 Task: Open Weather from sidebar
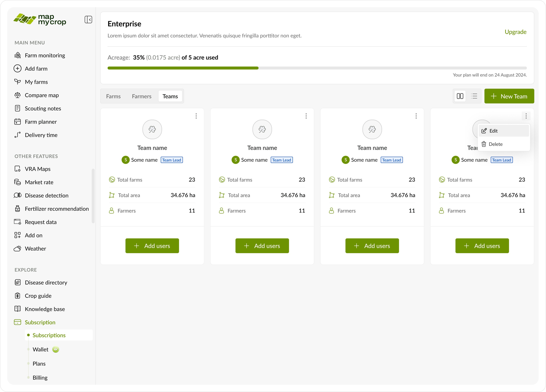35,249
